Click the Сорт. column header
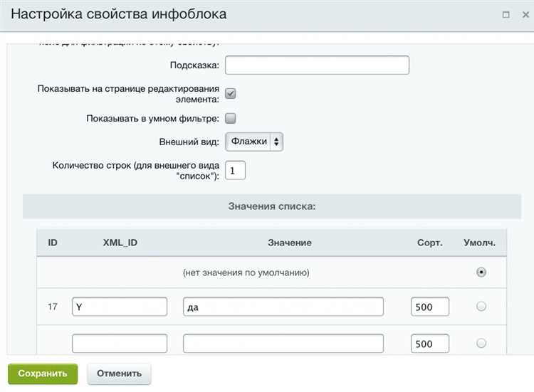Viewport: 534px width, 392px height. click(430, 243)
